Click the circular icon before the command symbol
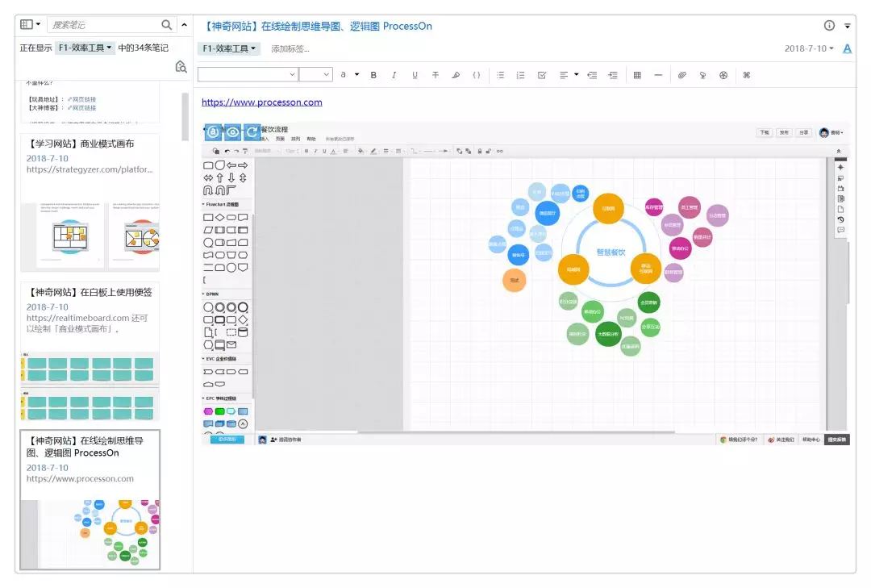The width and height of the screenshot is (871, 588). (723, 75)
